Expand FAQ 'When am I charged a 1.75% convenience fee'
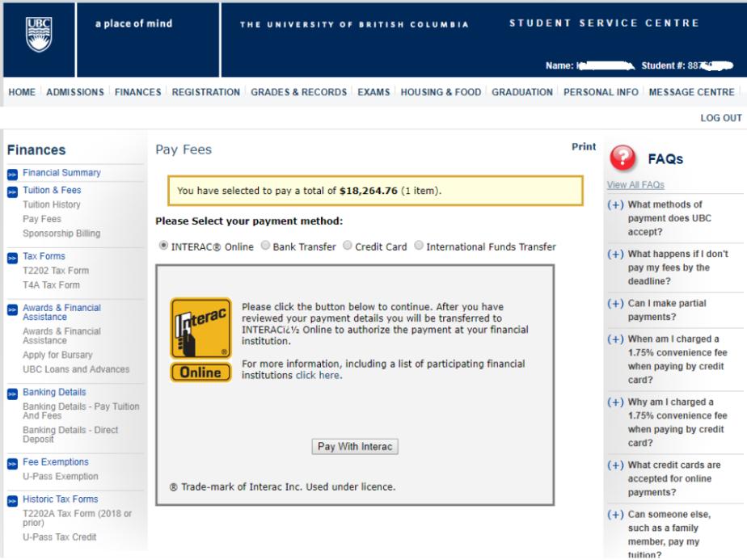747x560 pixels. [x=615, y=339]
